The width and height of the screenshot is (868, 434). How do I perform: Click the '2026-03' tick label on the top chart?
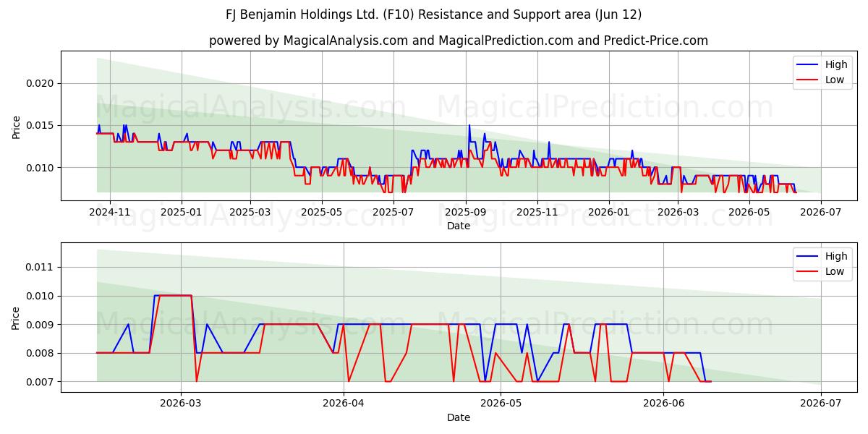pos(678,212)
